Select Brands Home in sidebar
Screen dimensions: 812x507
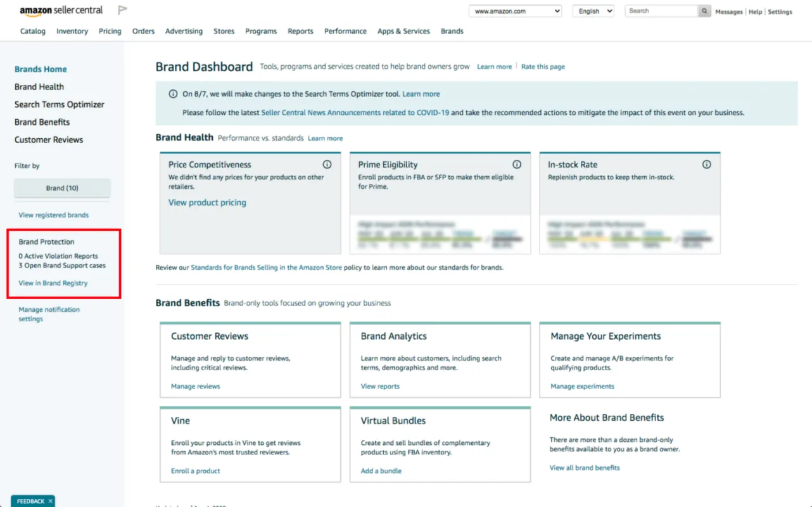41,69
